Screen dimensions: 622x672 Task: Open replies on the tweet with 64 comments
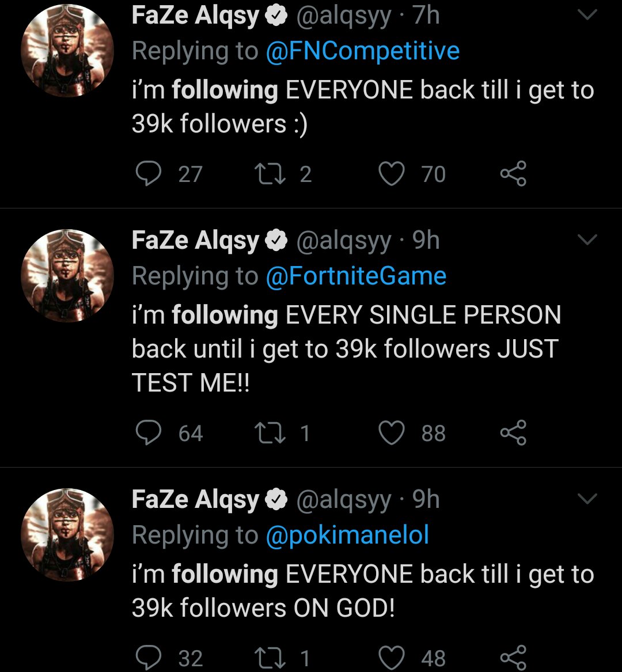coord(148,433)
